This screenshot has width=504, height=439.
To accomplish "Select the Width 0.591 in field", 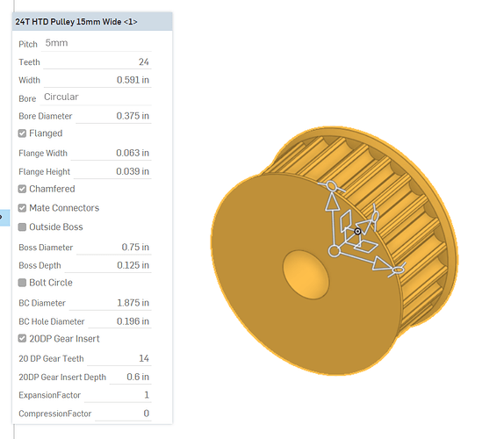I will [x=97, y=80].
